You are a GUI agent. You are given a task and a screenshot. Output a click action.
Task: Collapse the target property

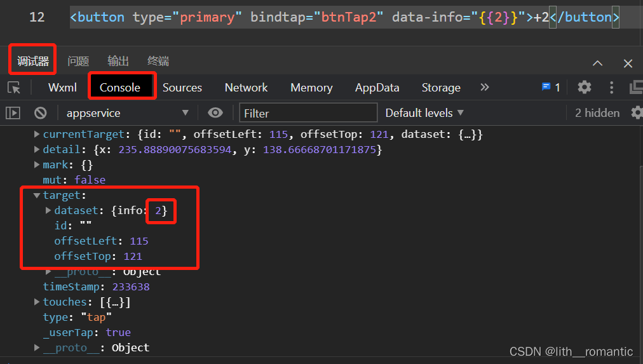click(36, 195)
